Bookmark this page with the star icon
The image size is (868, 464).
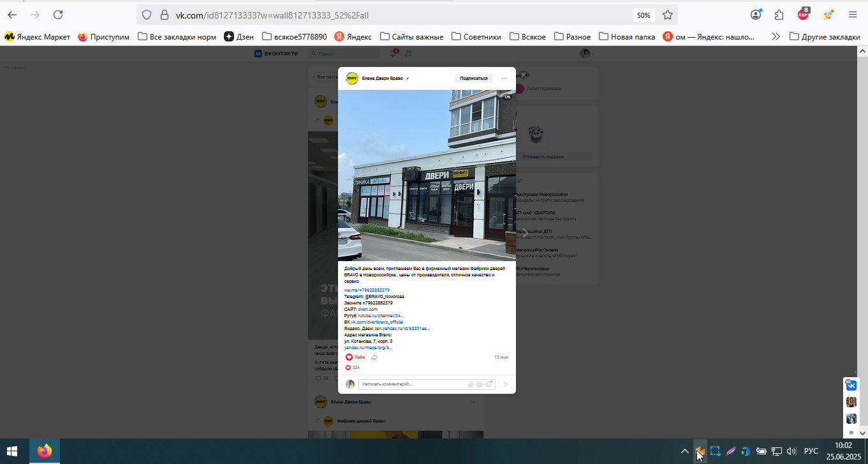(668, 15)
